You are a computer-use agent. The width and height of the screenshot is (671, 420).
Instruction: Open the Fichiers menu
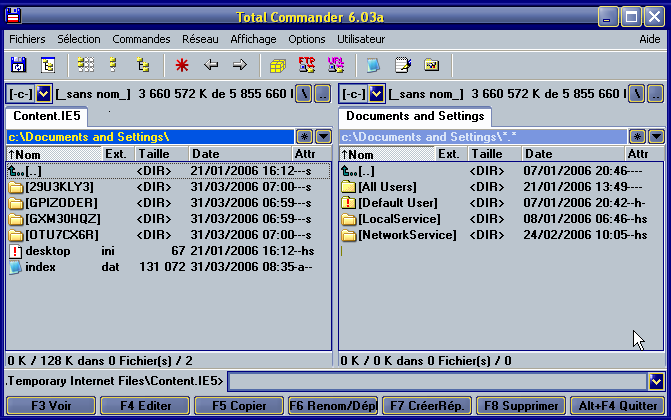click(x=27, y=39)
